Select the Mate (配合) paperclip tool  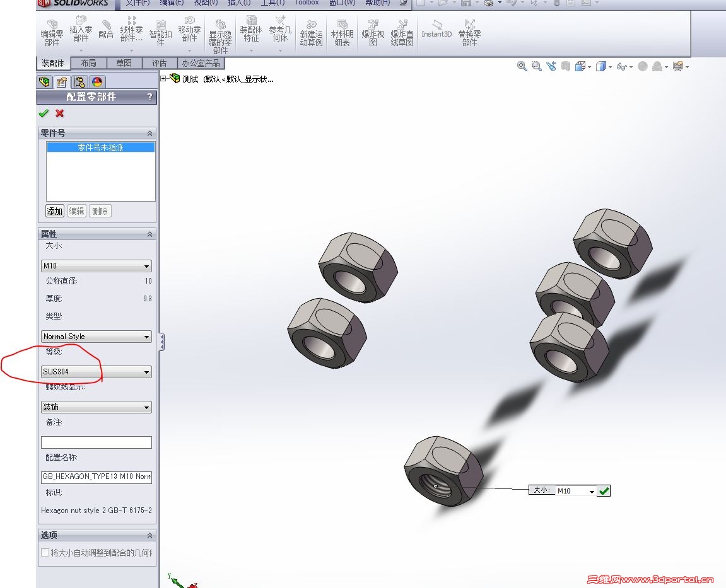(106, 29)
